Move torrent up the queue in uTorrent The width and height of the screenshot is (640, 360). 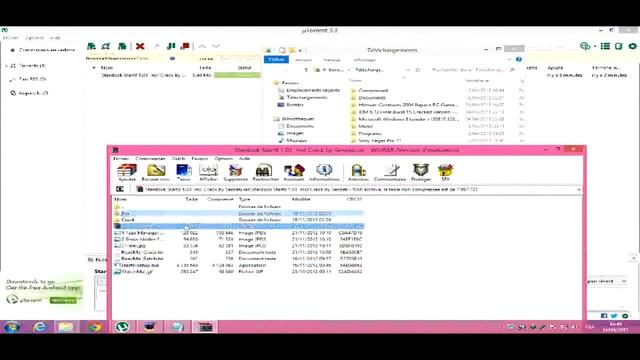[202, 46]
